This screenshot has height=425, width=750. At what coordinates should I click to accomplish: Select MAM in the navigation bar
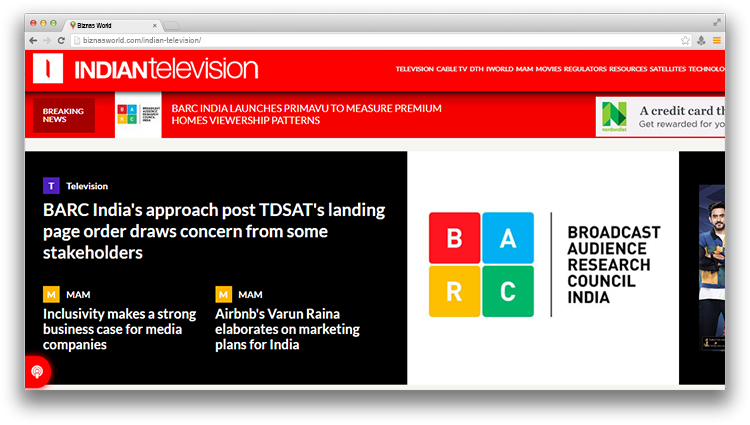[524, 69]
